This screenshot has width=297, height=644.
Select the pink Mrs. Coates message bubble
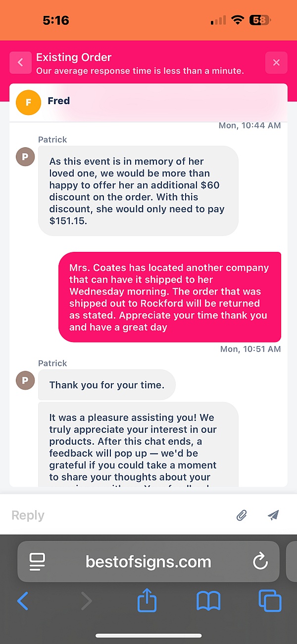[x=170, y=297]
